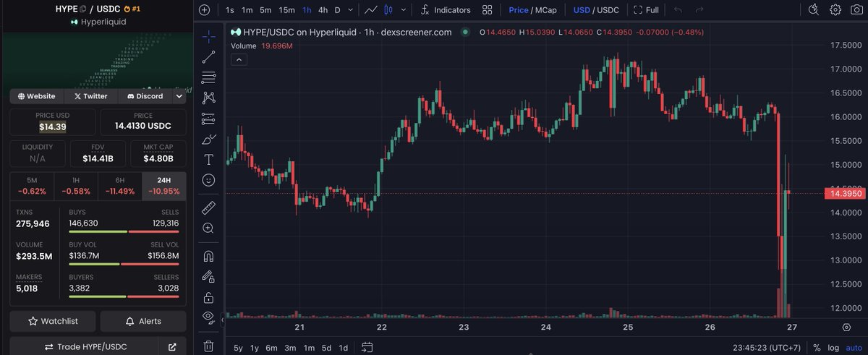Toggle stay-in-drawing-mode pencil lock

[208, 276]
